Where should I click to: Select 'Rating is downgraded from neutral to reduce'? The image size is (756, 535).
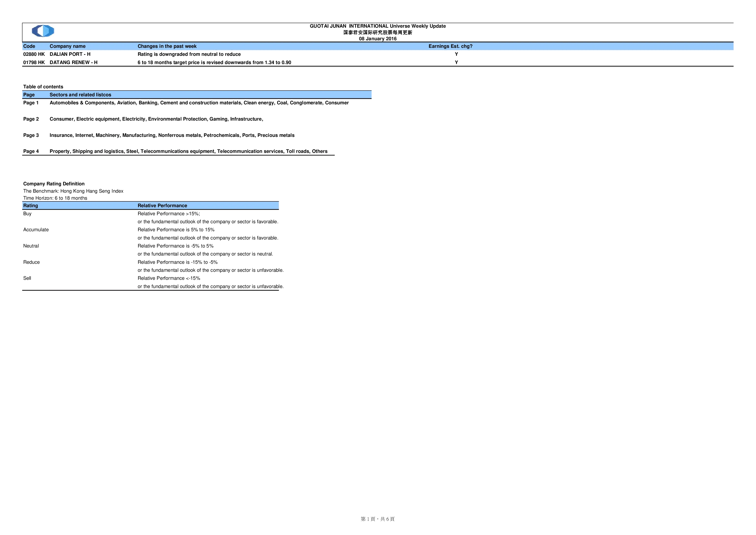(x=189, y=54)
